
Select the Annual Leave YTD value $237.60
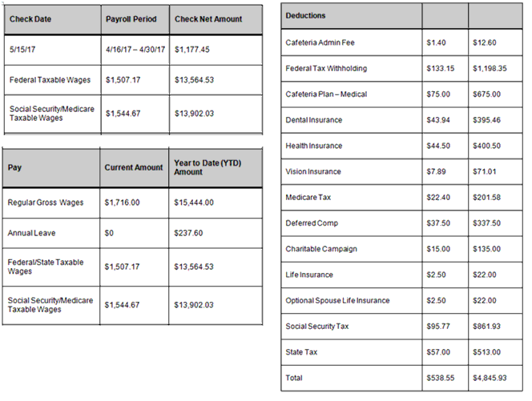216,233
